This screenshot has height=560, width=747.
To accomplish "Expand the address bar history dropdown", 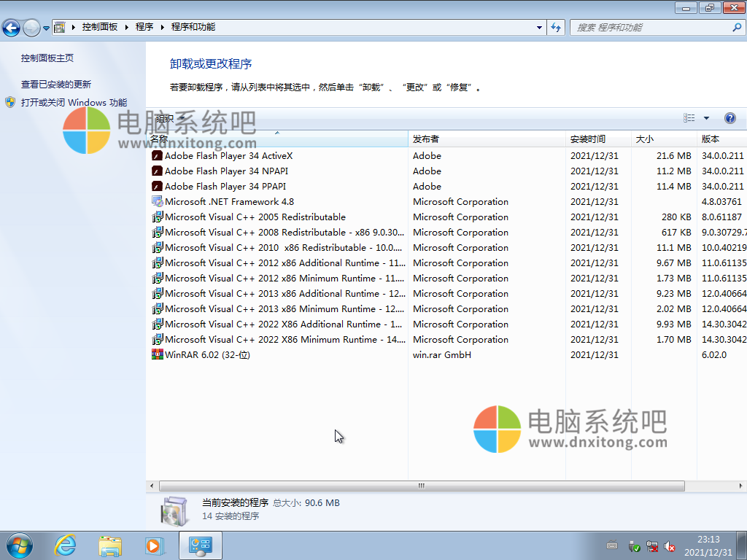I will click(x=540, y=27).
